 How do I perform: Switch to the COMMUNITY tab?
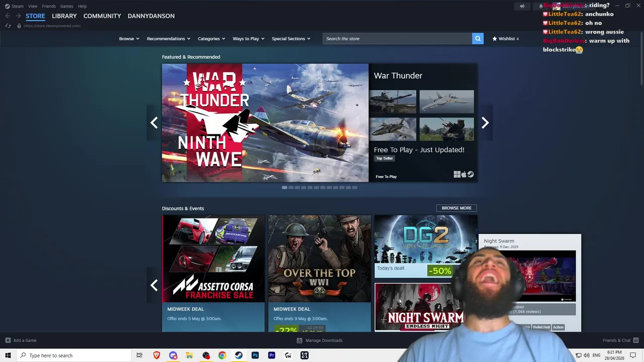click(x=102, y=16)
